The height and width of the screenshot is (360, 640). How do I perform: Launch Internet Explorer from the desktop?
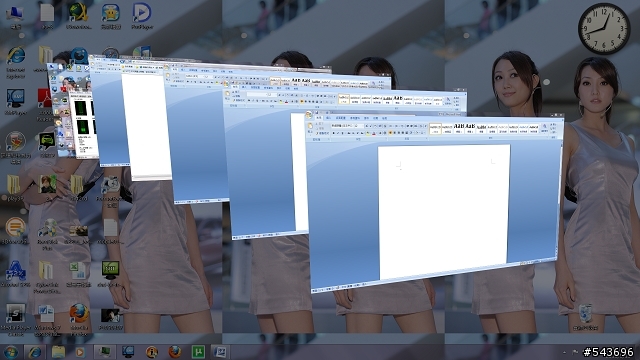(x=16, y=62)
